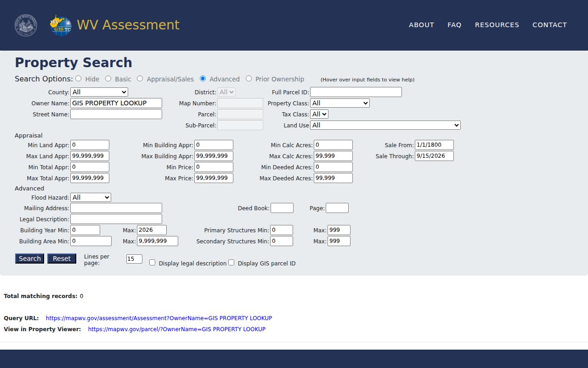Click the Search button
Viewport: 588px width, 368px height.
tap(30, 259)
